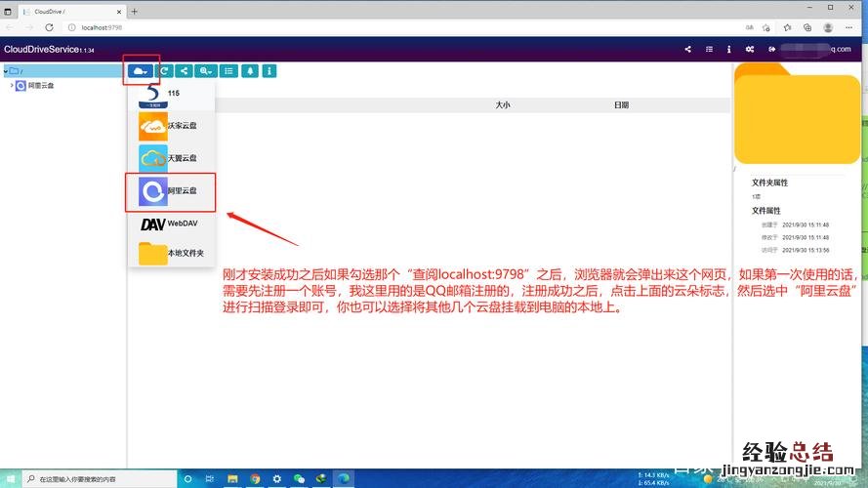Choose 阿里云盘 in the drive menu

(x=171, y=191)
